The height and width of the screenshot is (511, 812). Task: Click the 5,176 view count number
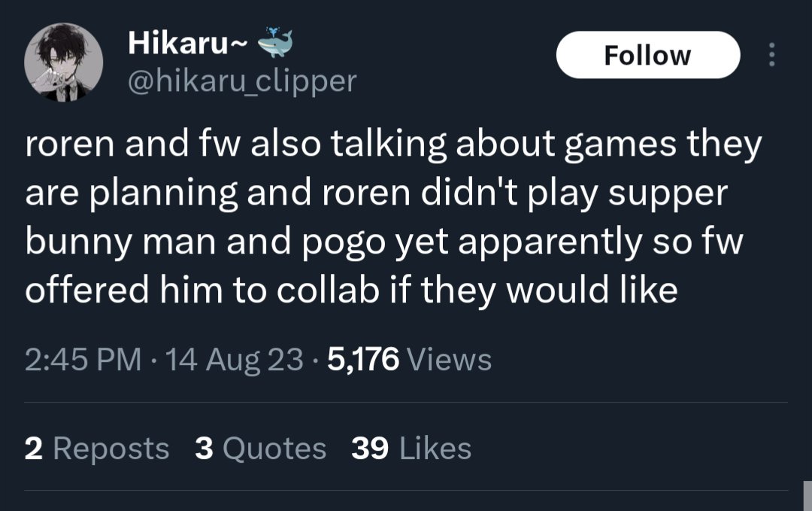(x=363, y=360)
